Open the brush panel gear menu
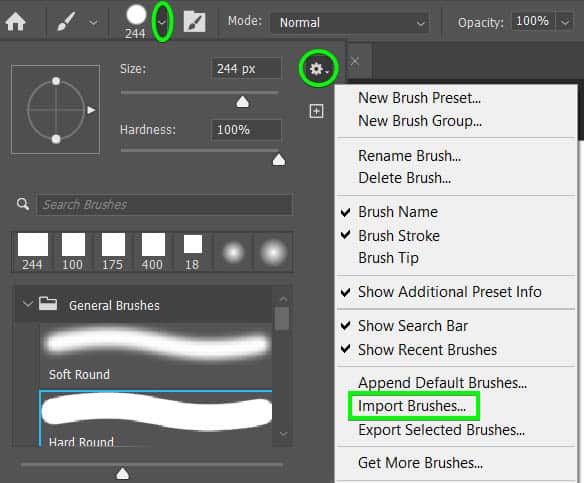584x483 pixels. 318,69
